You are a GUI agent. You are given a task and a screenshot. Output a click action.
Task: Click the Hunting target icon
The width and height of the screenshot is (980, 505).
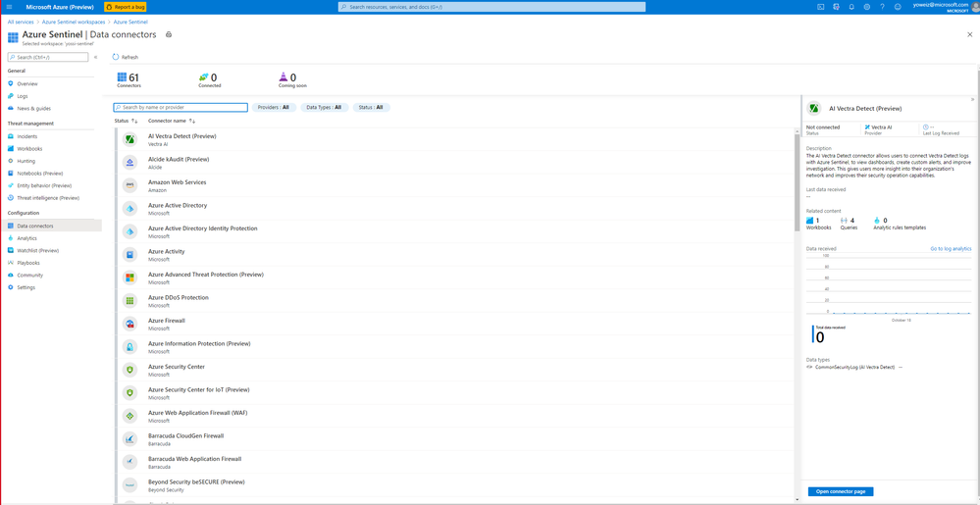point(11,161)
